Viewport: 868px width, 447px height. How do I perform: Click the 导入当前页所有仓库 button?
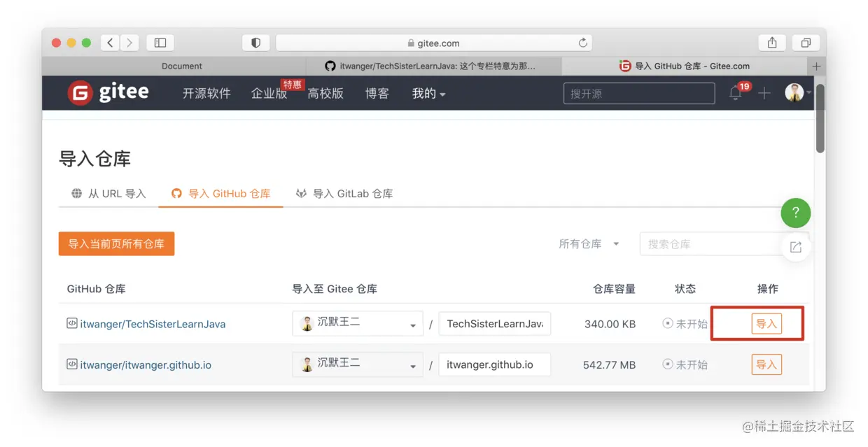(x=116, y=243)
